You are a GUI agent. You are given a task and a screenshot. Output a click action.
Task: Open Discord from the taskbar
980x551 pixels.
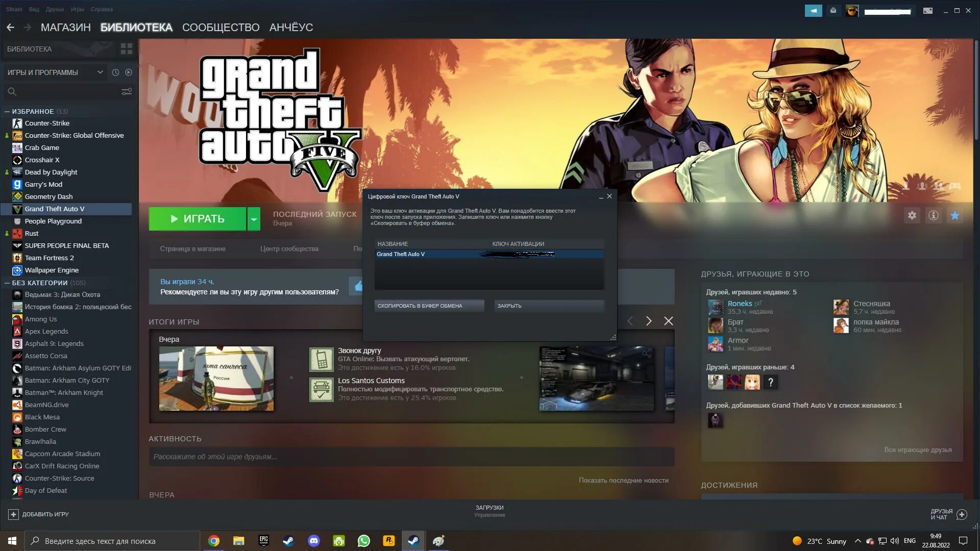[x=314, y=541]
